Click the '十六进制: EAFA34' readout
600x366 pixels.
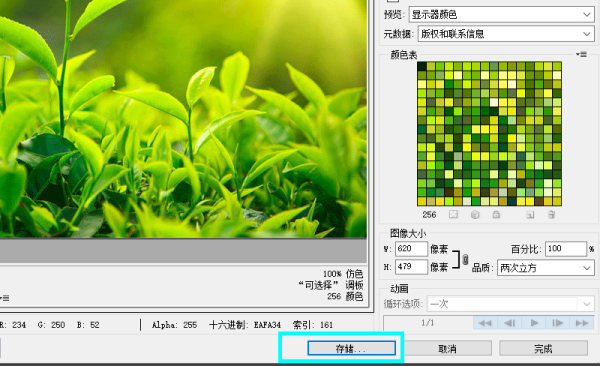pos(245,325)
